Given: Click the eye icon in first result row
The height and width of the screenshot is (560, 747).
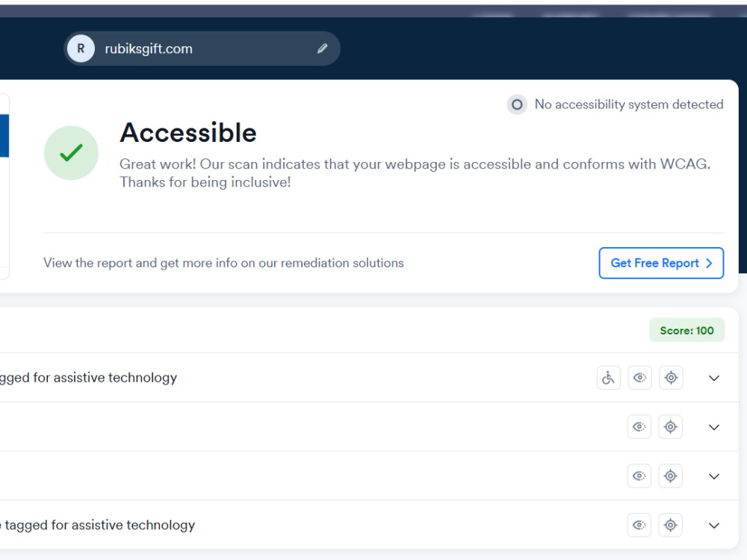Looking at the screenshot, I should [639, 378].
